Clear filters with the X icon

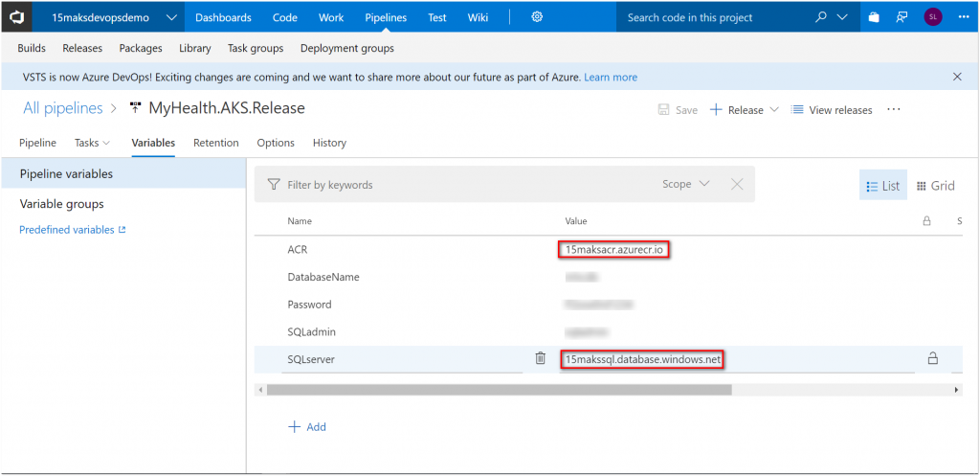(x=737, y=184)
